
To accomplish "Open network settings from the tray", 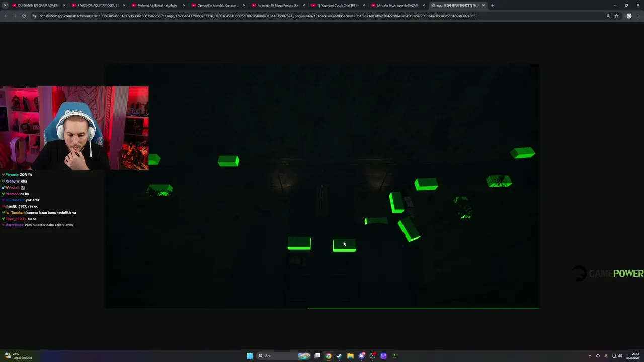I will pos(613,356).
